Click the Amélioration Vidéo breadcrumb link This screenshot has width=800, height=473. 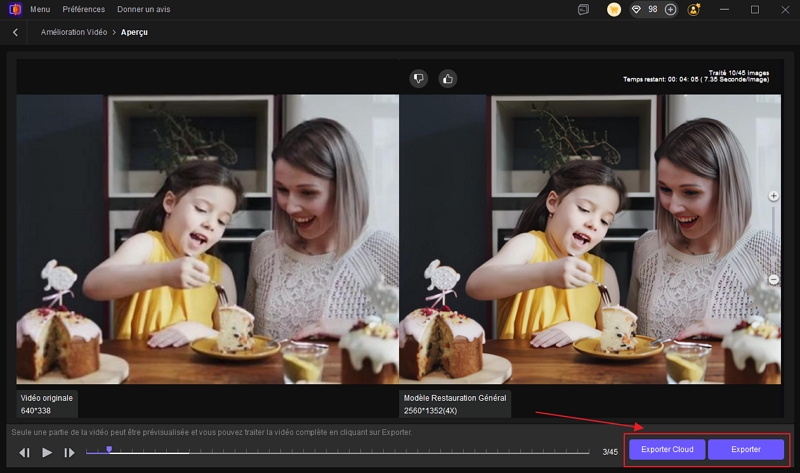pos(74,33)
